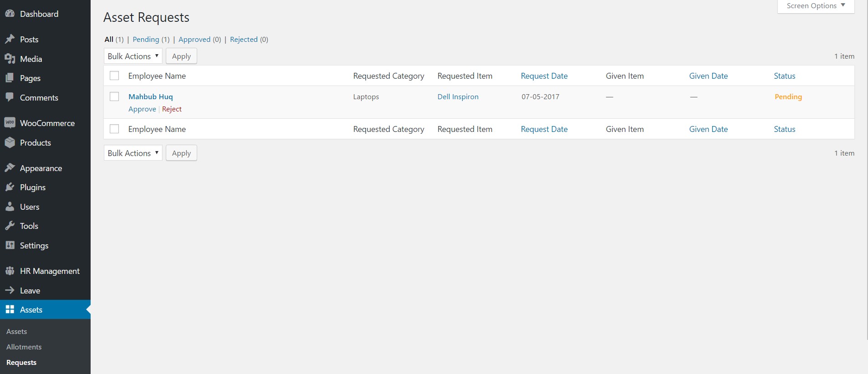Reject the Dell Inspiron request
The width and height of the screenshot is (868, 374).
click(x=172, y=109)
